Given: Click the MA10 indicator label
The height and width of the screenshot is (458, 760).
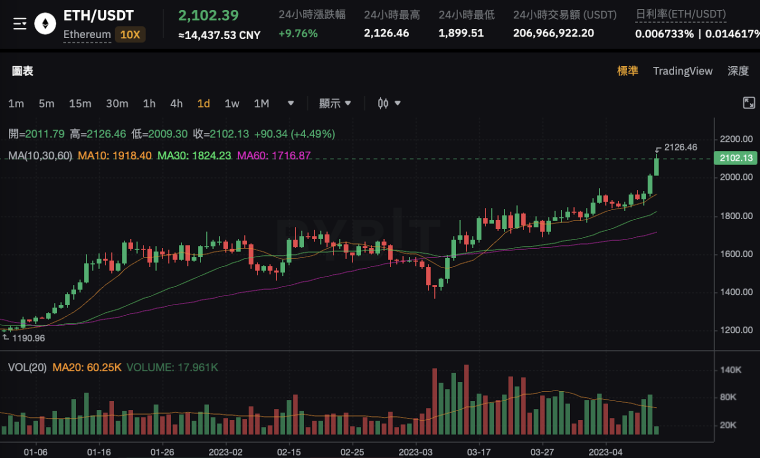Looking at the screenshot, I should (x=114, y=155).
